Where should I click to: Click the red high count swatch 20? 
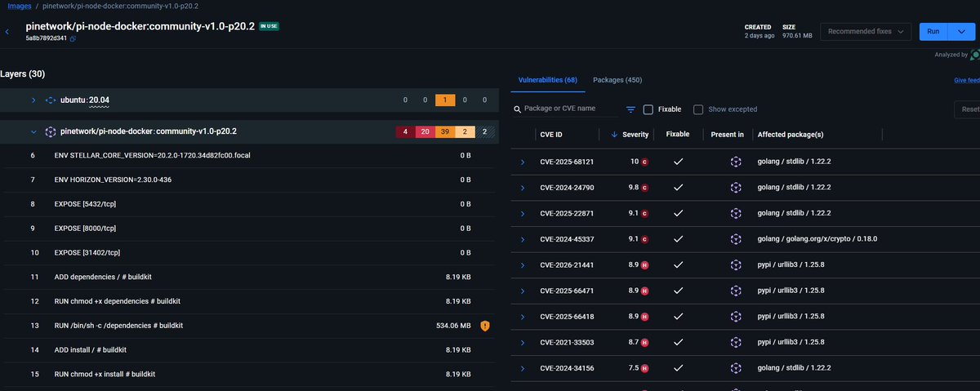click(x=425, y=131)
